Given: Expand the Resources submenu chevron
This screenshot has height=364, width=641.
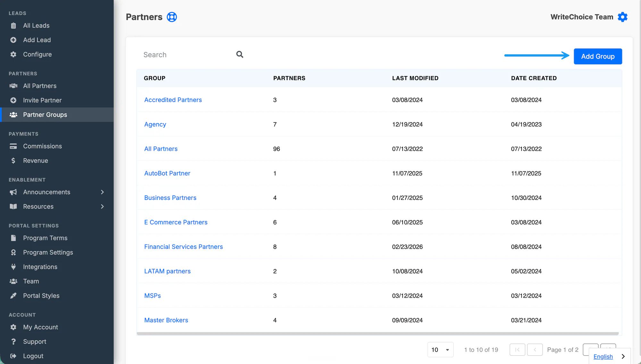Looking at the screenshot, I should (x=102, y=206).
